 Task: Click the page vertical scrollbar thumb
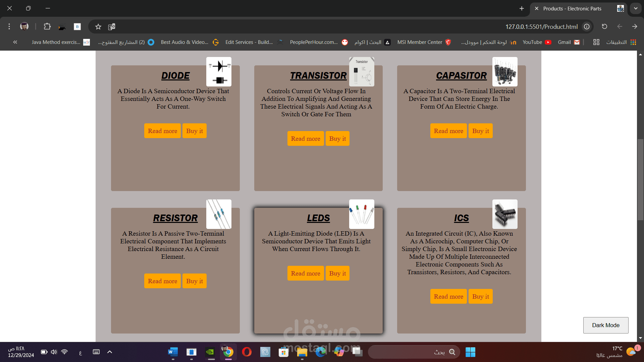pyautogui.click(x=640, y=179)
